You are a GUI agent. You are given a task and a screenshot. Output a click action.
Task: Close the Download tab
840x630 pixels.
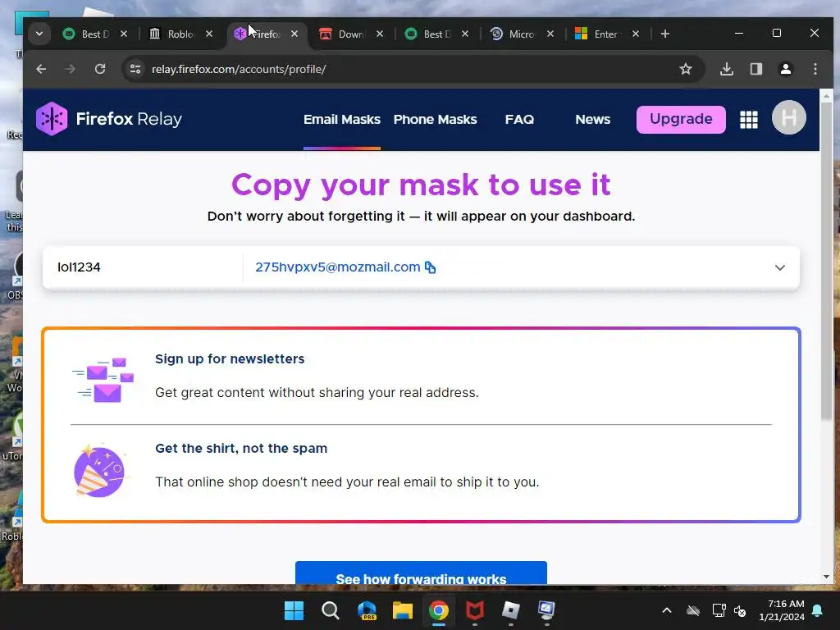point(379,34)
